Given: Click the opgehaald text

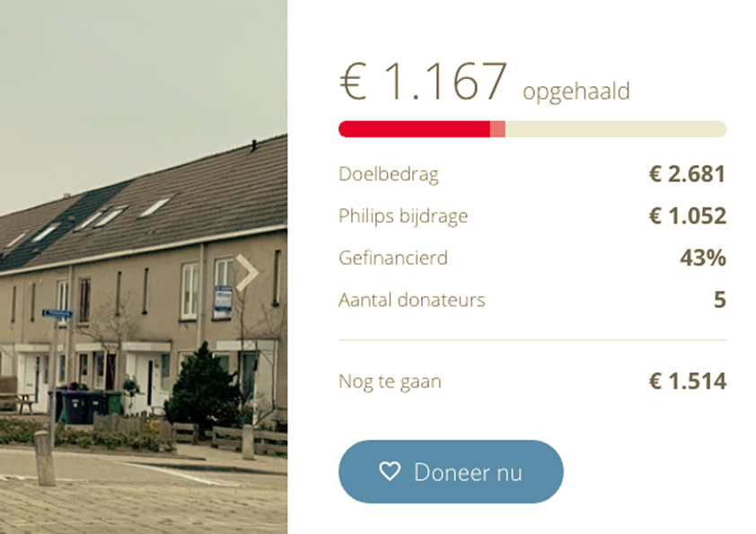Looking at the screenshot, I should point(576,91).
